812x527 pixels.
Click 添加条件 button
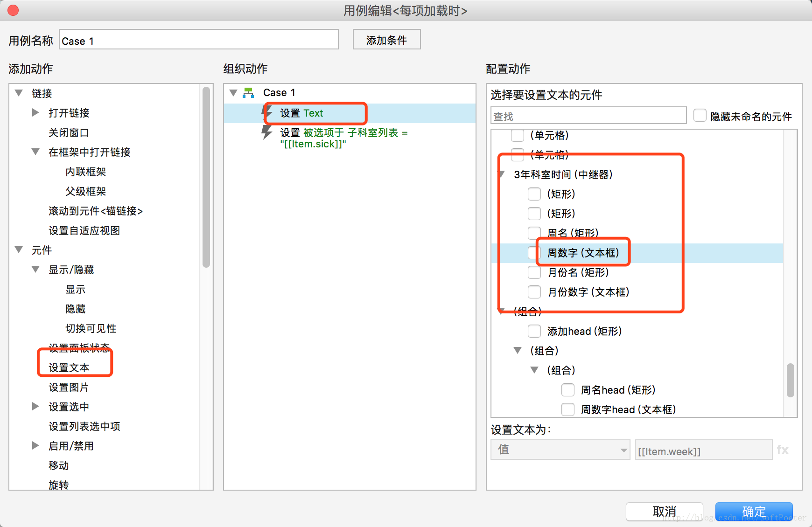[x=386, y=39]
